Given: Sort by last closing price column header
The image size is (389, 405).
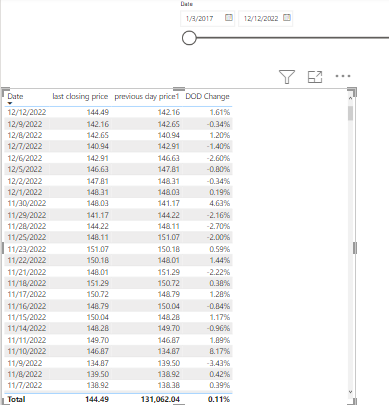Looking at the screenshot, I should 80,96.
